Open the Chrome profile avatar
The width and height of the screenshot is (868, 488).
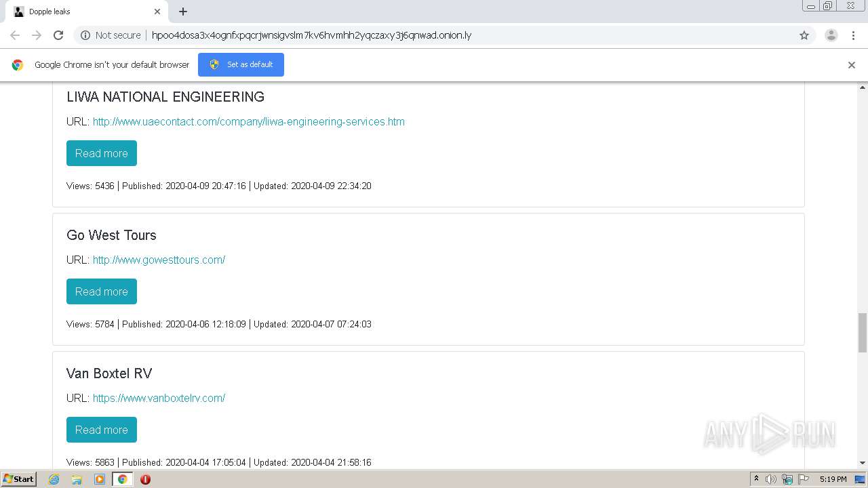[x=831, y=35]
